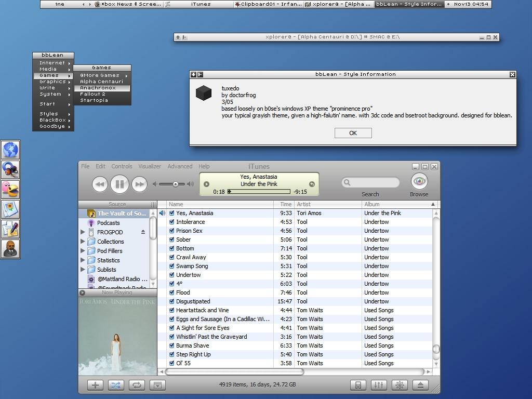Open the Styles submenu in bbLean menu
This screenshot has height=399, width=532.
tap(54, 114)
